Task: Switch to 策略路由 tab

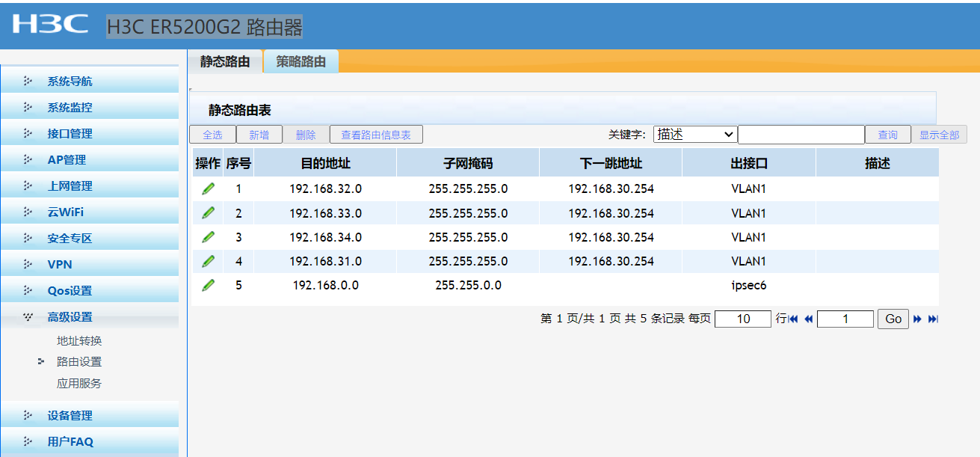Action: 301,61
